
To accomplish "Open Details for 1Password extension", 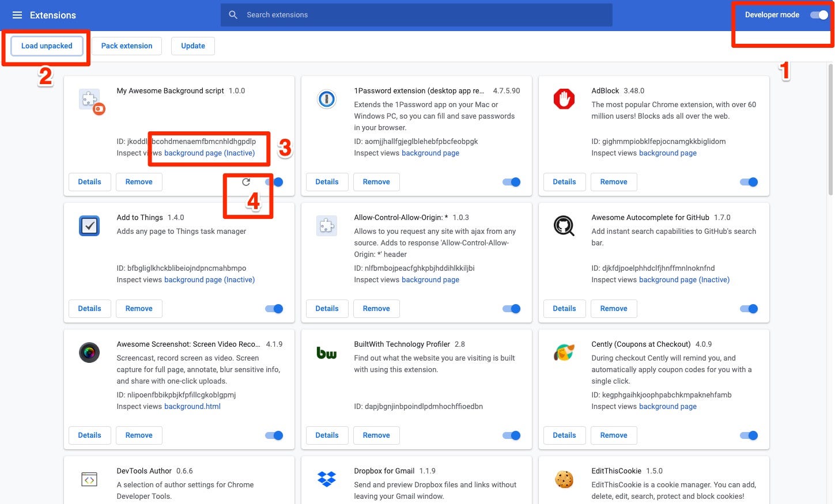I will tap(327, 182).
